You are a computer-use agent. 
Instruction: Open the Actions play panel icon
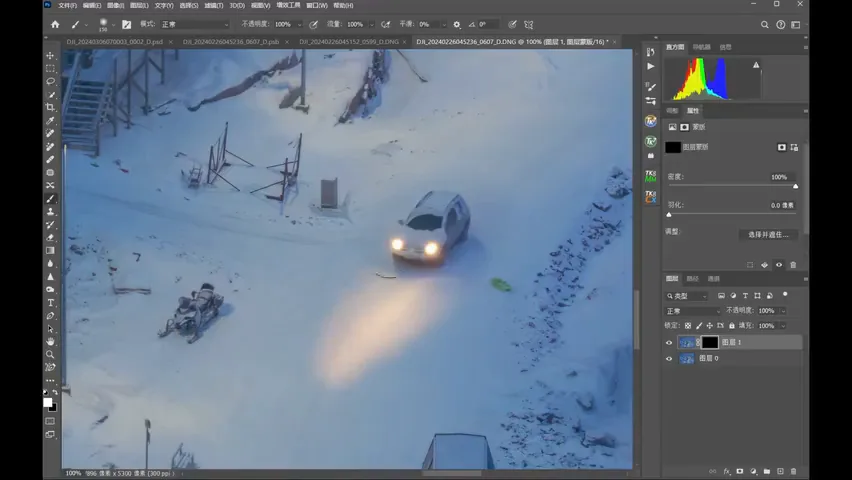650,66
